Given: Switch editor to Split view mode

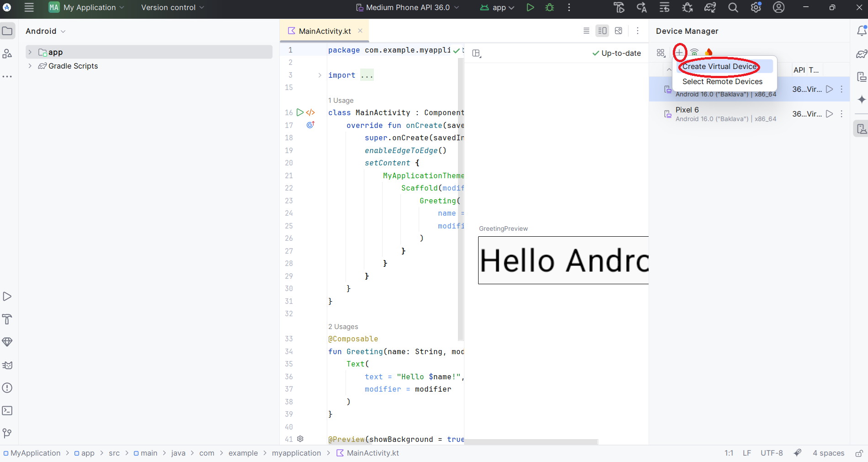Looking at the screenshot, I should click(602, 31).
